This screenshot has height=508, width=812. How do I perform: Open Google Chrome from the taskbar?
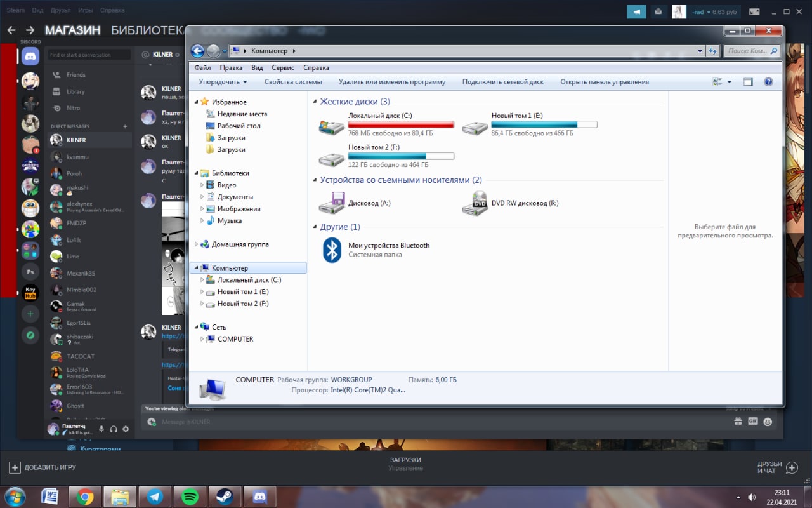85,497
